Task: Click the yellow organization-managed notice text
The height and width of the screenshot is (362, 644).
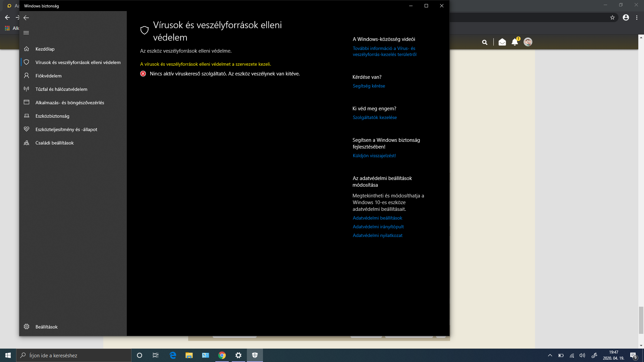Action: coord(206,64)
